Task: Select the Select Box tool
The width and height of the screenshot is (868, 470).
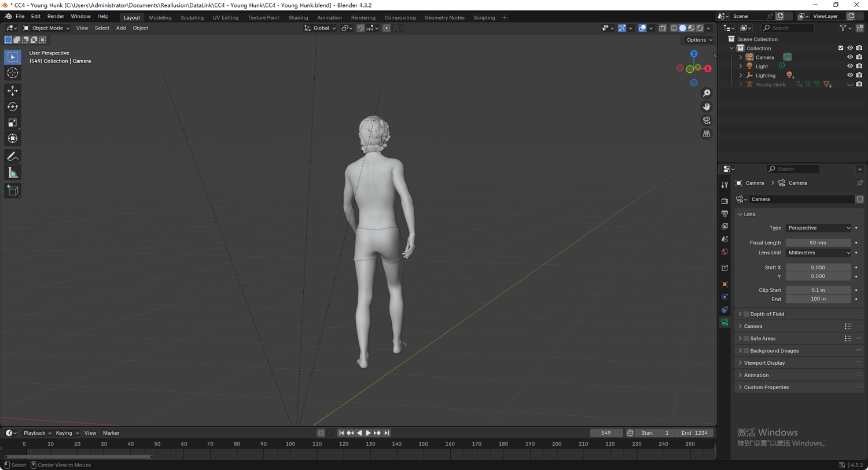Action: pyautogui.click(x=12, y=57)
